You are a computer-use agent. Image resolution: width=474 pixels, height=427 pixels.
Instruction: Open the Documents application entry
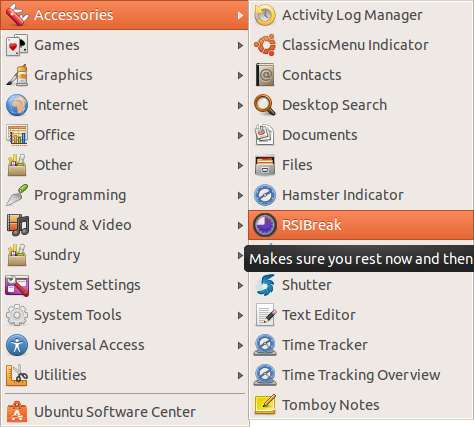361,135
